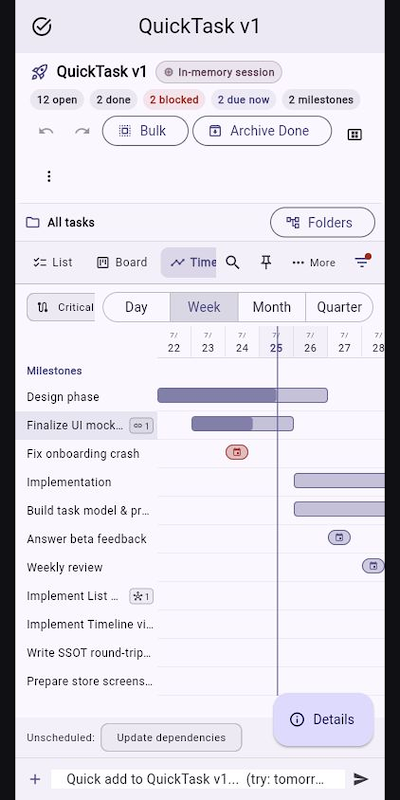
Task: Open search with the magnifier icon
Action: click(x=233, y=262)
